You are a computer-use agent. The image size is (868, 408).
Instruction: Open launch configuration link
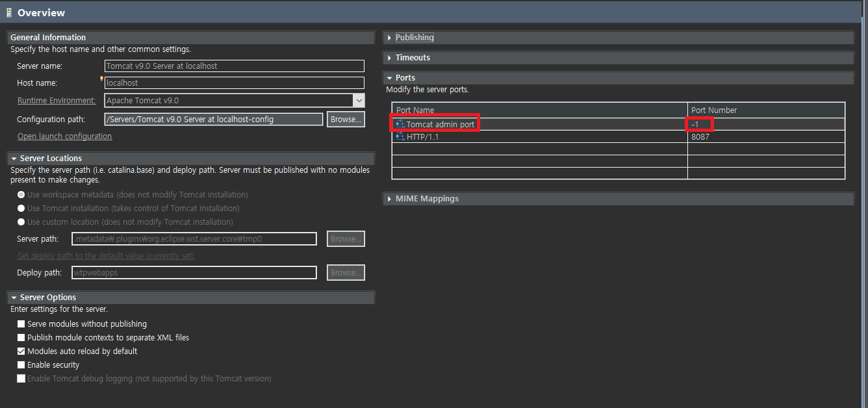pos(64,136)
